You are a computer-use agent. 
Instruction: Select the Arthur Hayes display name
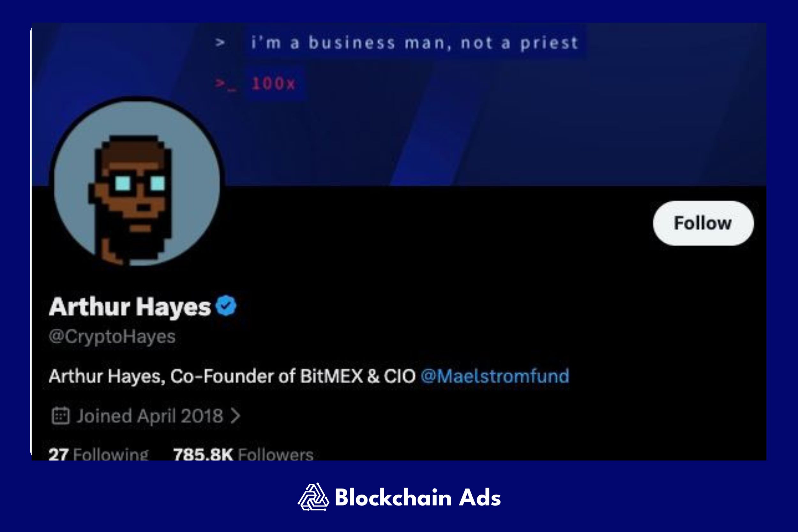(x=130, y=307)
